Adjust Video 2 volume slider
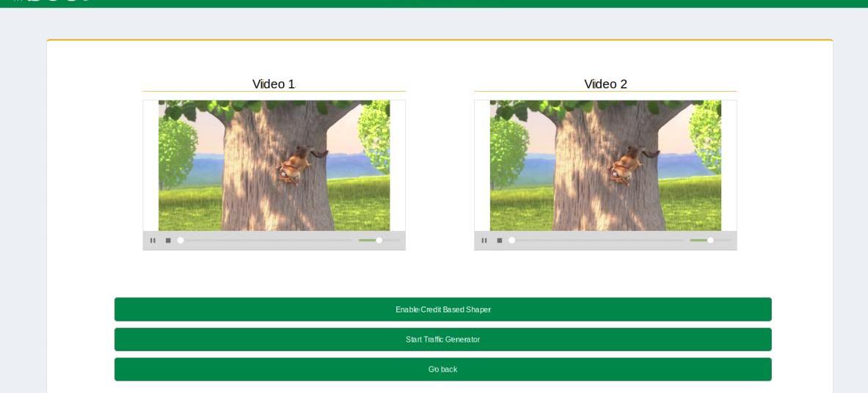This screenshot has height=393, width=868. coord(711,240)
